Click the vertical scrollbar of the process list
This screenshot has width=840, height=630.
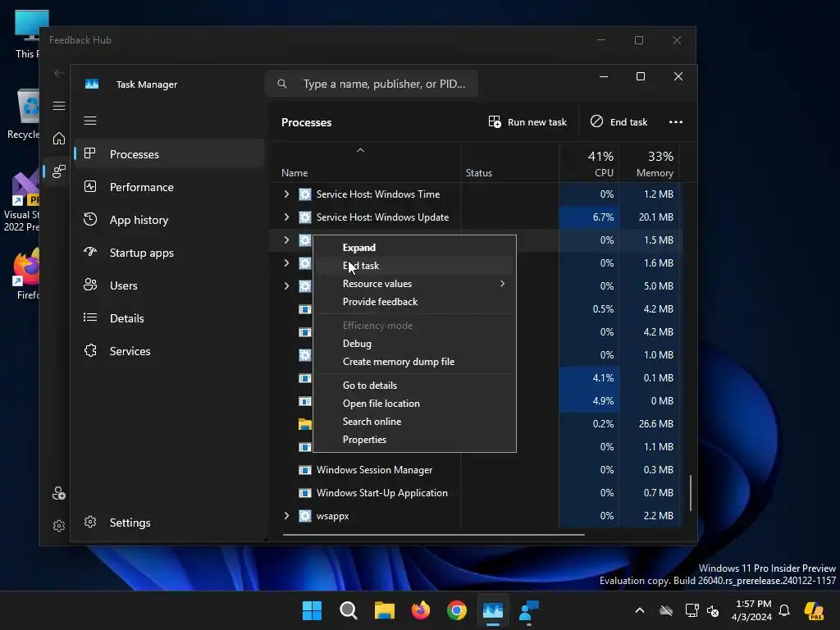pyautogui.click(x=691, y=493)
